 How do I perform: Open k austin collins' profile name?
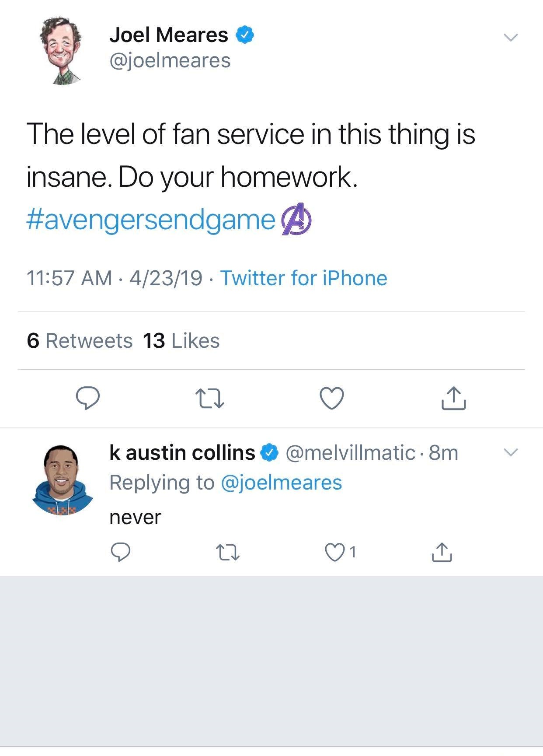pos(182,452)
